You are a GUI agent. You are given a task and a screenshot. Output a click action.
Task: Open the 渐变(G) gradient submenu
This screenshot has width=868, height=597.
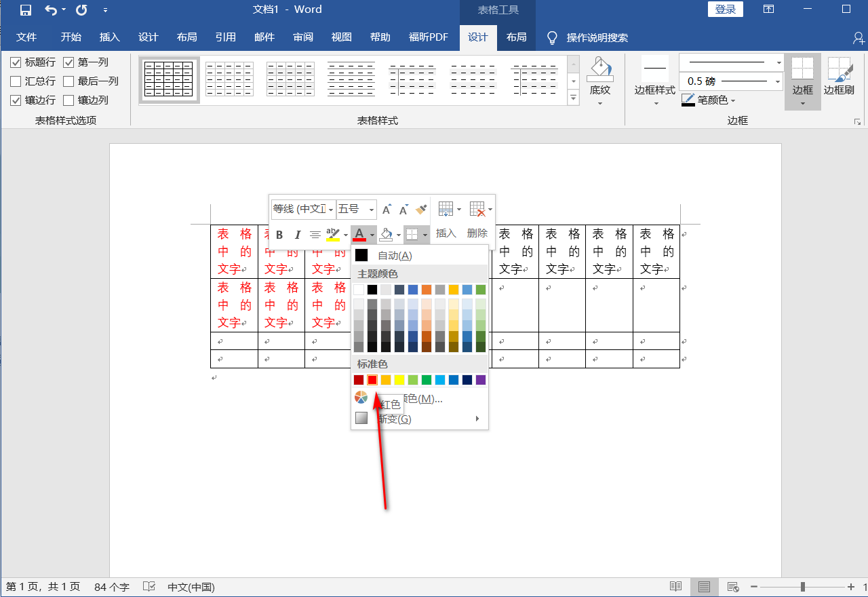(x=420, y=419)
